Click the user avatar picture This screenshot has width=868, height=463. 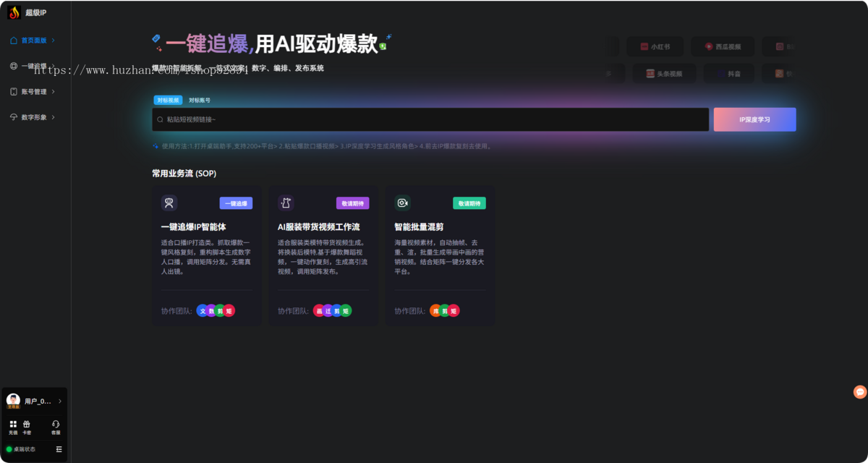13,400
